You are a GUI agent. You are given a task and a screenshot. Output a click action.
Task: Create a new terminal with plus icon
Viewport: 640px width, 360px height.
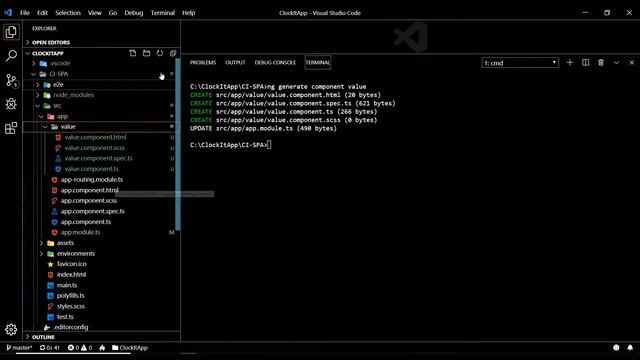coord(570,62)
